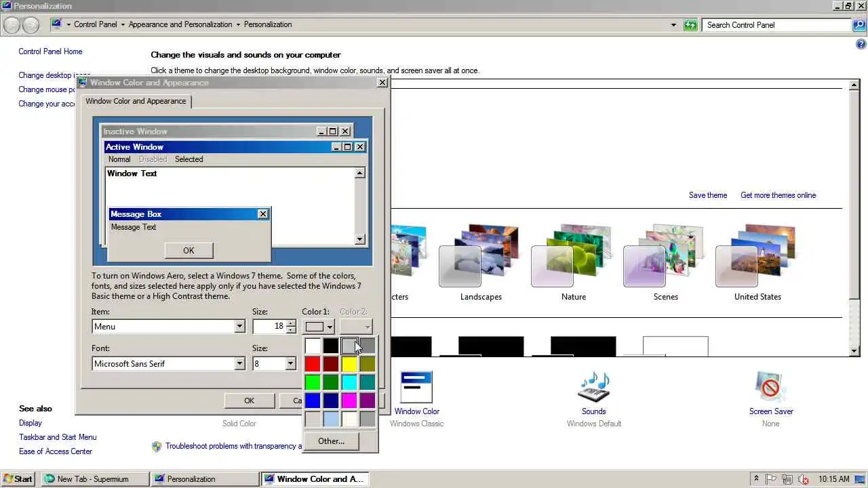Click the Control Panel forward arrow button
This screenshot has width=868, height=488.
(31, 25)
